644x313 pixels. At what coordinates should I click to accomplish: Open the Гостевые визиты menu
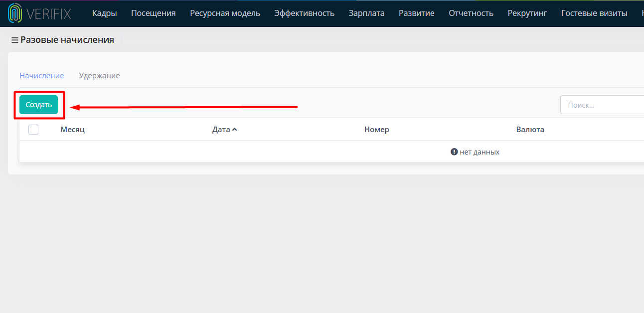coord(594,13)
